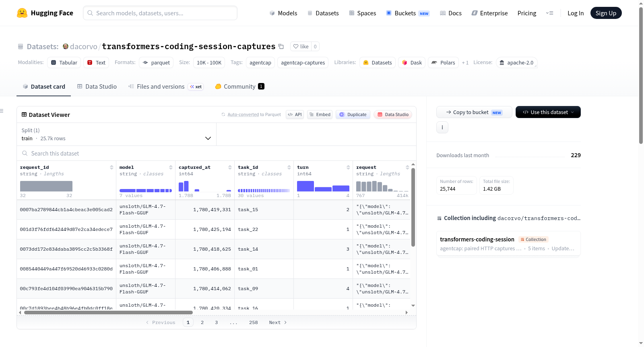Image resolution: width=644 pixels, height=347 pixels.
Task: Click Copy to bucket button
Action: point(474,112)
